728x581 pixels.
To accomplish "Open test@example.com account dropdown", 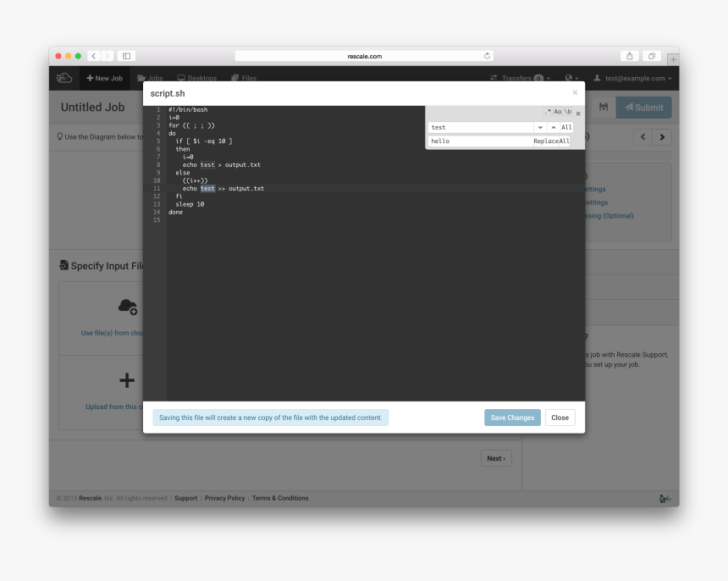I will [x=632, y=78].
